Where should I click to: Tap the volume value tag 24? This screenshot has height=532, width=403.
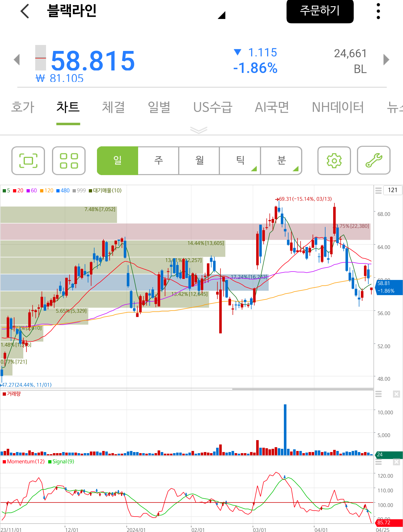click(x=389, y=454)
